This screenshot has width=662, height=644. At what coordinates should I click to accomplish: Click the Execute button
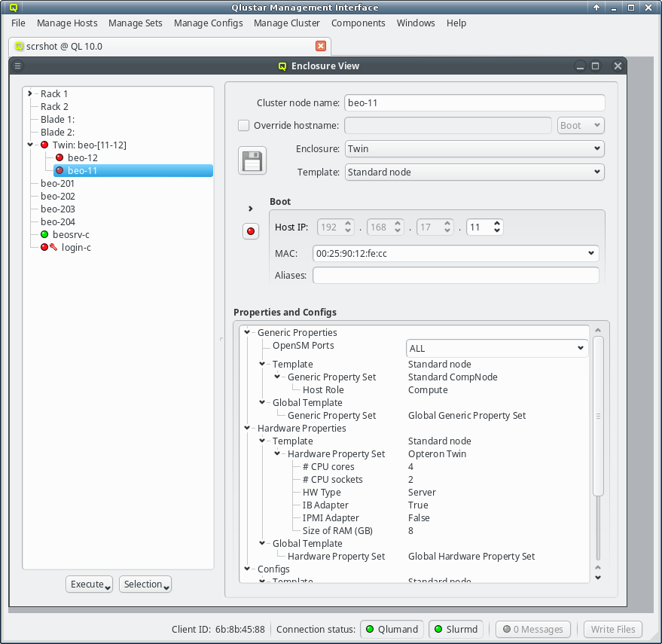[90, 584]
